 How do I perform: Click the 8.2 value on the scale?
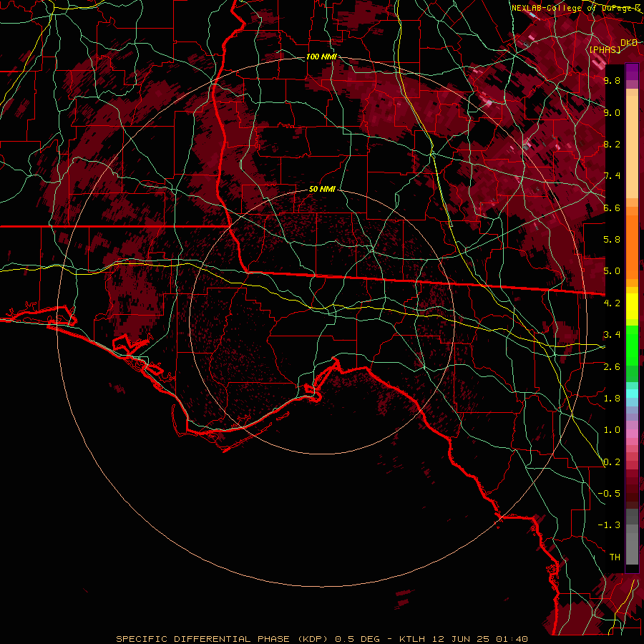click(x=612, y=144)
